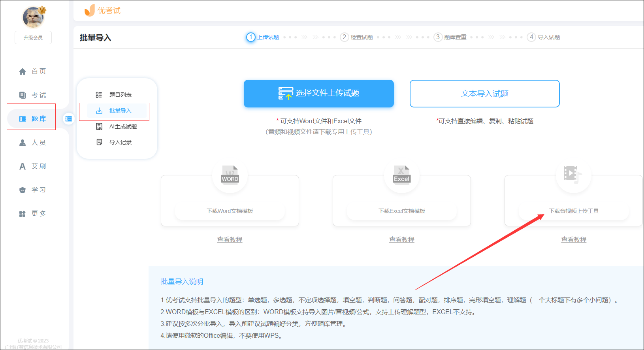Click the note about 音频和视频文件 upload tool

(x=319, y=132)
